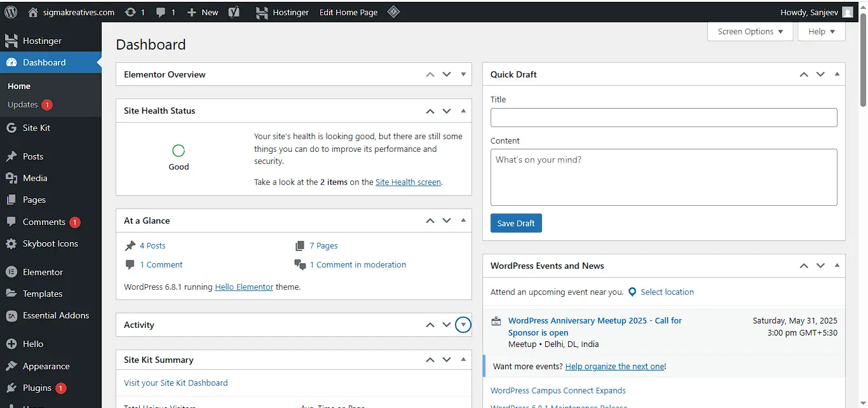Open the Help dropdown tab
Image resolution: width=868 pixels, height=408 pixels.
[822, 31]
